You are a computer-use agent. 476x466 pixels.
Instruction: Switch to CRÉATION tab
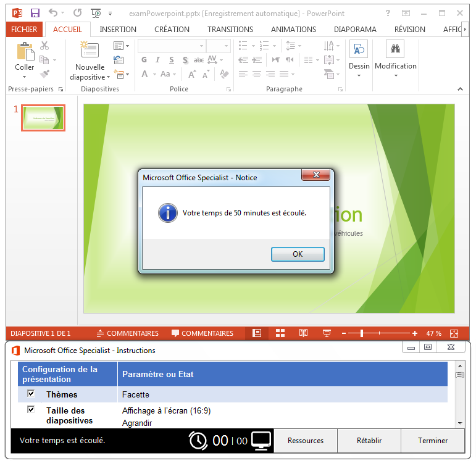[172, 30]
